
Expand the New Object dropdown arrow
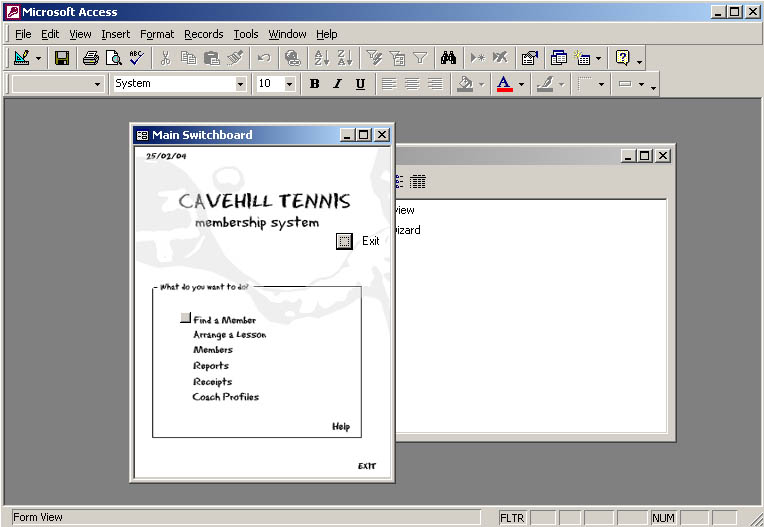[x=599, y=59]
